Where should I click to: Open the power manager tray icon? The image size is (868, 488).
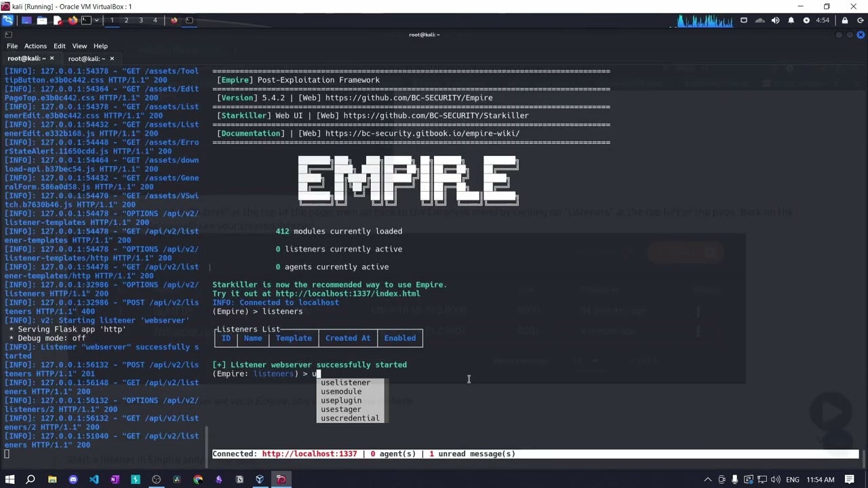click(806, 20)
